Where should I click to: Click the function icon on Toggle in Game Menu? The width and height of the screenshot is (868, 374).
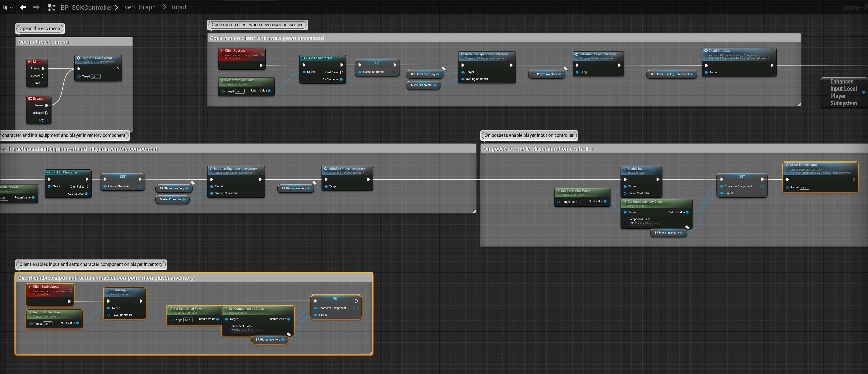78,58
